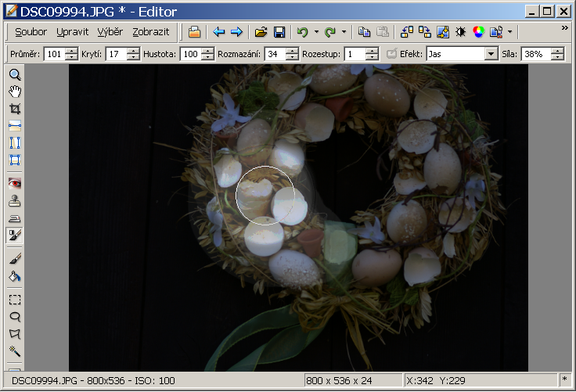Go to the previous image arrow
The width and height of the screenshot is (576, 392).
click(x=219, y=32)
